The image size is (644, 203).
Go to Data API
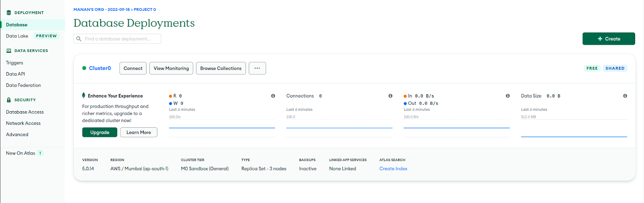coord(15,74)
